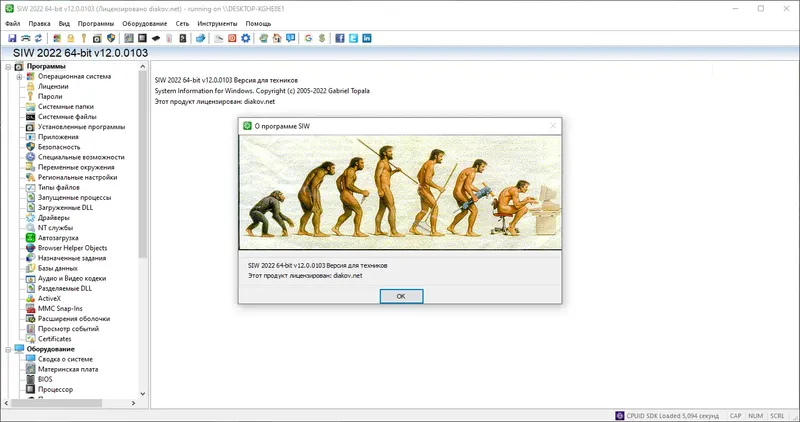Image resolution: width=800 pixels, height=422 pixels.
Task: Click the motherboard toolbar icon
Action: [x=129, y=38]
